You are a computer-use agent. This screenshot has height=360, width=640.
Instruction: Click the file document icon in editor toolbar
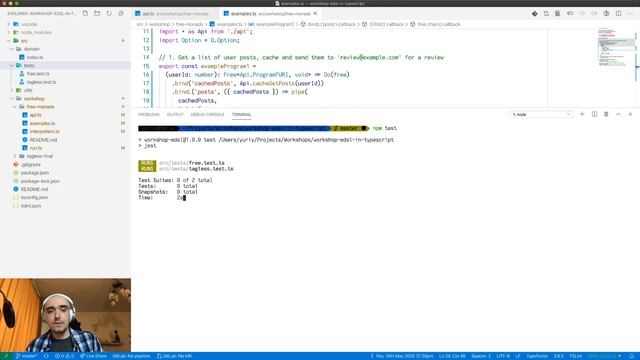click(558, 13)
